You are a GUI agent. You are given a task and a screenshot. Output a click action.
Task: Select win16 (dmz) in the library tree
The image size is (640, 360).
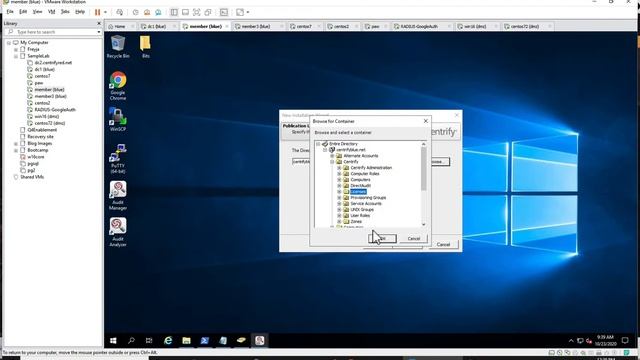47,116
